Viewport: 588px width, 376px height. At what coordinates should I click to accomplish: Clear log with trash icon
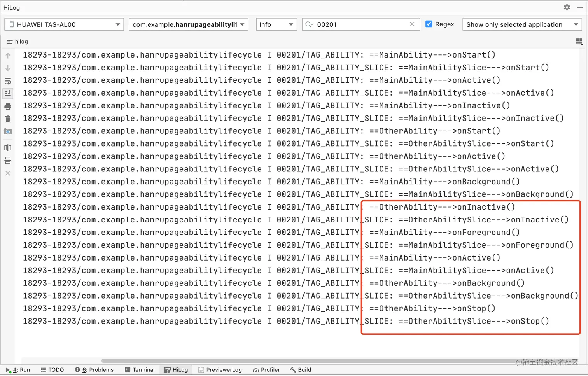8,119
